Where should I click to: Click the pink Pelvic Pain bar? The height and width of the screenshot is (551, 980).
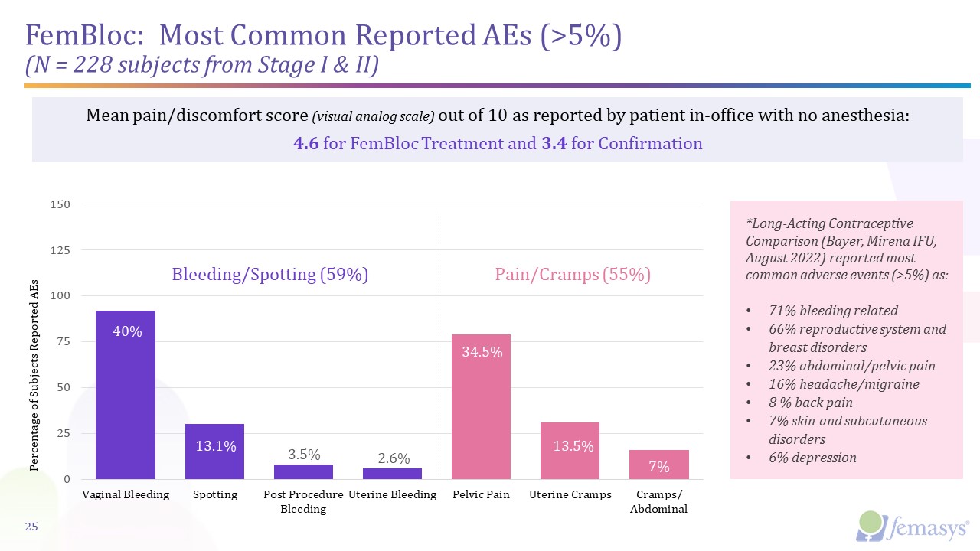tap(482, 406)
